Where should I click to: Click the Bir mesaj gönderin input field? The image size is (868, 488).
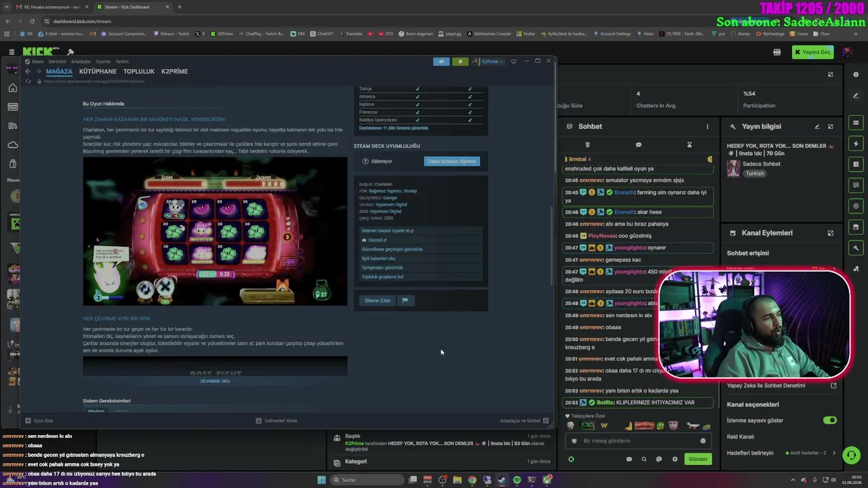(x=637, y=441)
